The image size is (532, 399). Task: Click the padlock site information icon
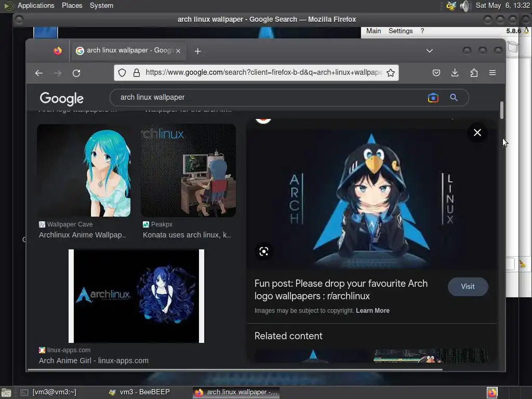click(137, 73)
